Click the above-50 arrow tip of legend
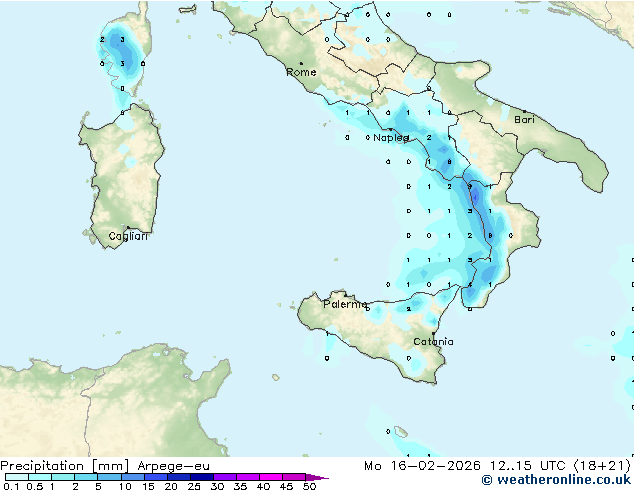The image size is (634, 490). click(x=317, y=477)
